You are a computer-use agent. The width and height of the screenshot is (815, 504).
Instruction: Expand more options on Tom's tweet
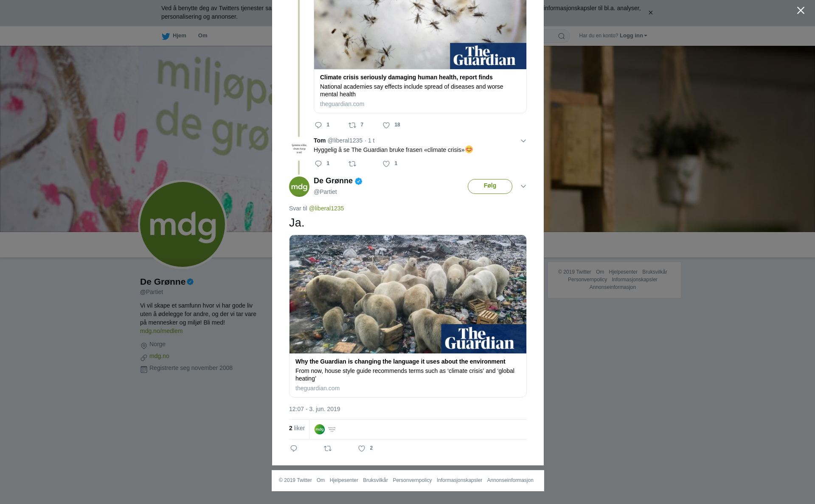pyautogui.click(x=523, y=141)
